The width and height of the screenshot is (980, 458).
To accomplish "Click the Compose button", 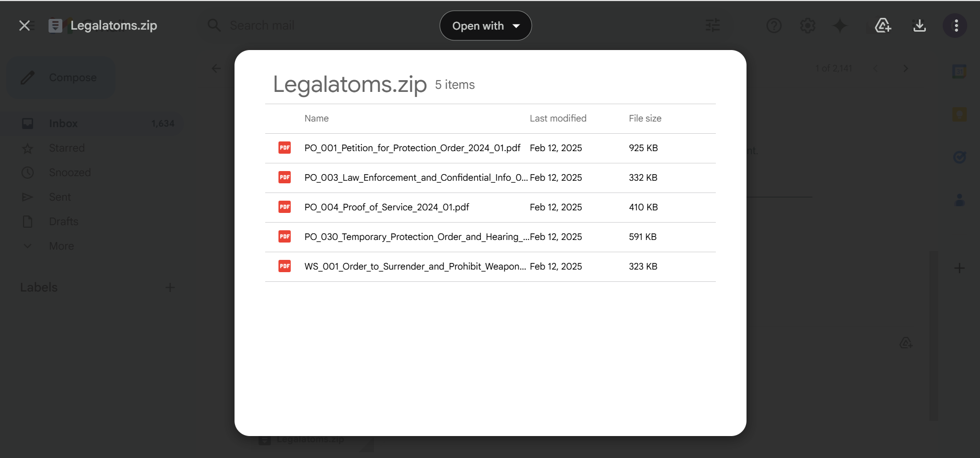I will 61,78.
